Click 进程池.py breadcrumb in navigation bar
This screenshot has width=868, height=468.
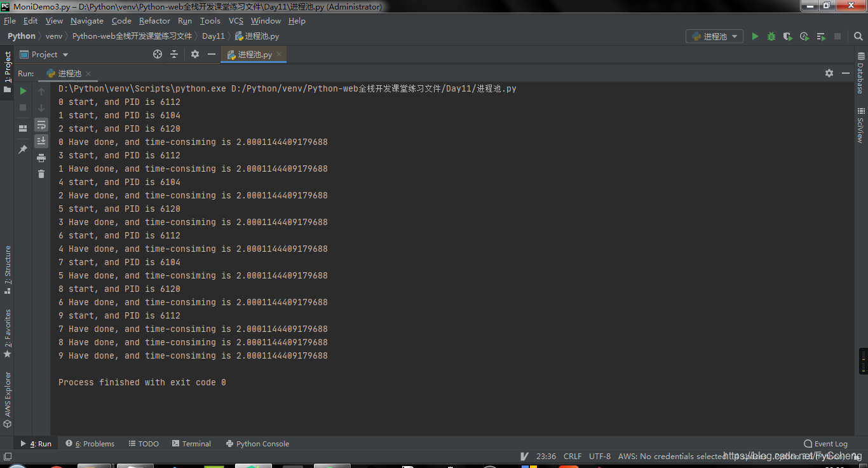coord(257,36)
